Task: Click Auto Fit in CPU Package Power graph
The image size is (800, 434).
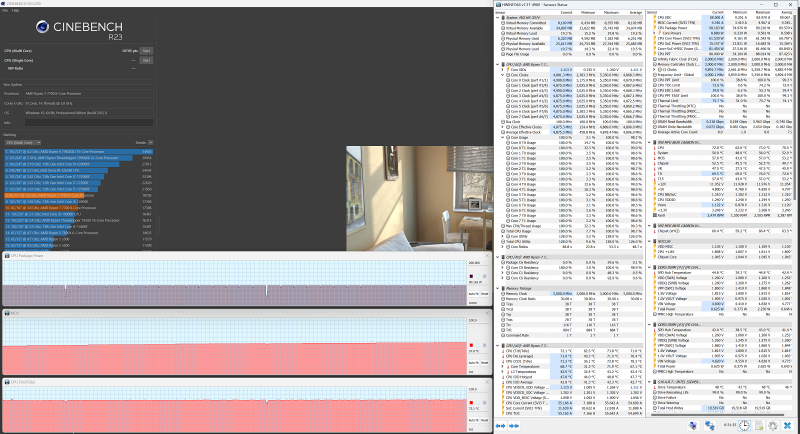Action: (473, 294)
